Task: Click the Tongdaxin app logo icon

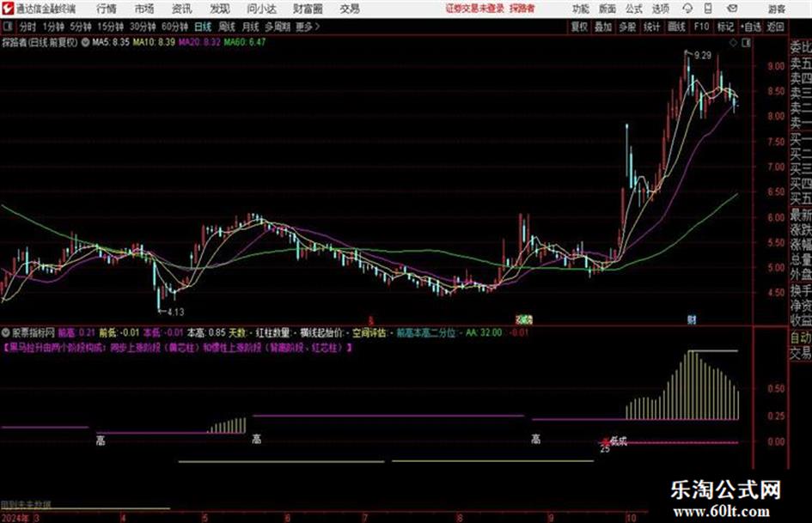Action: [8, 9]
